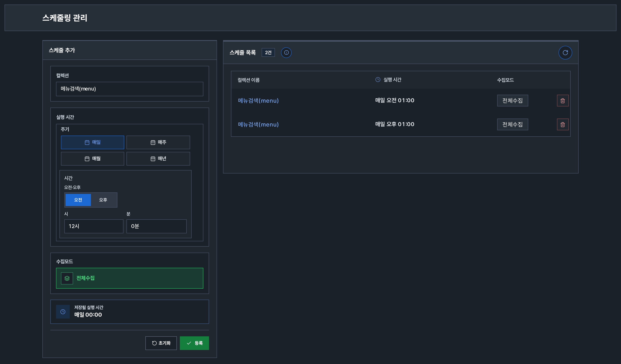Click the 등록 register button
This screenshot has width=621, height=364.
[x=194, y=343]
